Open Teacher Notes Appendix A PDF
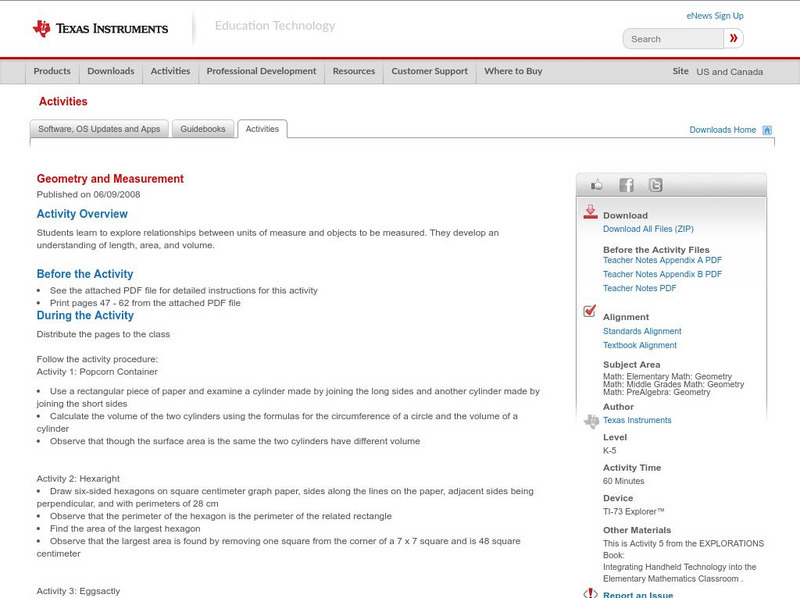This screenshot has height=598, width=800. coord(662,260)
